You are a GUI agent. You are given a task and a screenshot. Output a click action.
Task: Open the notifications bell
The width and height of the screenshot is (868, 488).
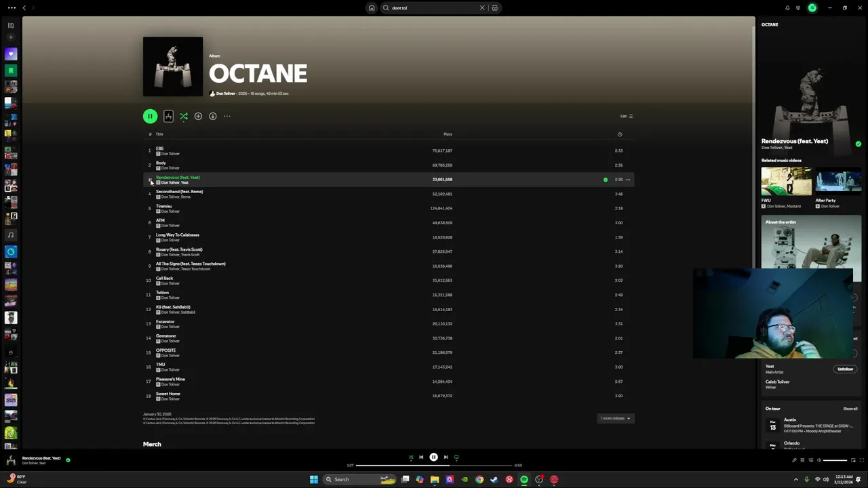787,8
